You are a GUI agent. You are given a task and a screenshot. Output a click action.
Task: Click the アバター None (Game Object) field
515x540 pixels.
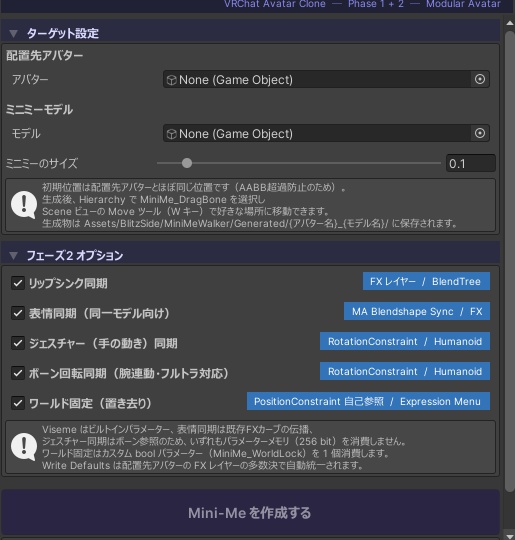[326, 80]
